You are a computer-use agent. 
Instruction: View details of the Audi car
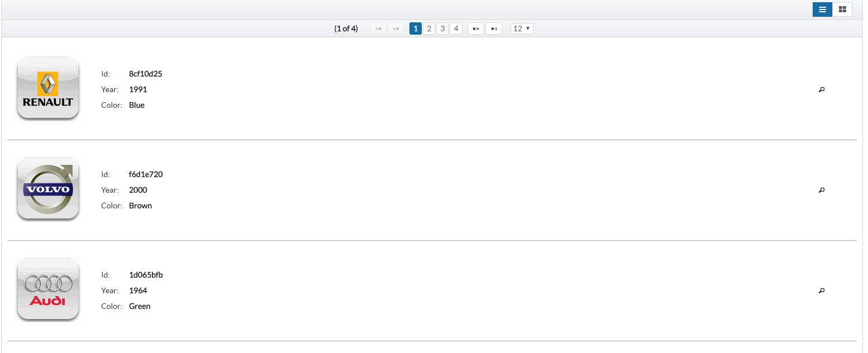pos(822,290)
